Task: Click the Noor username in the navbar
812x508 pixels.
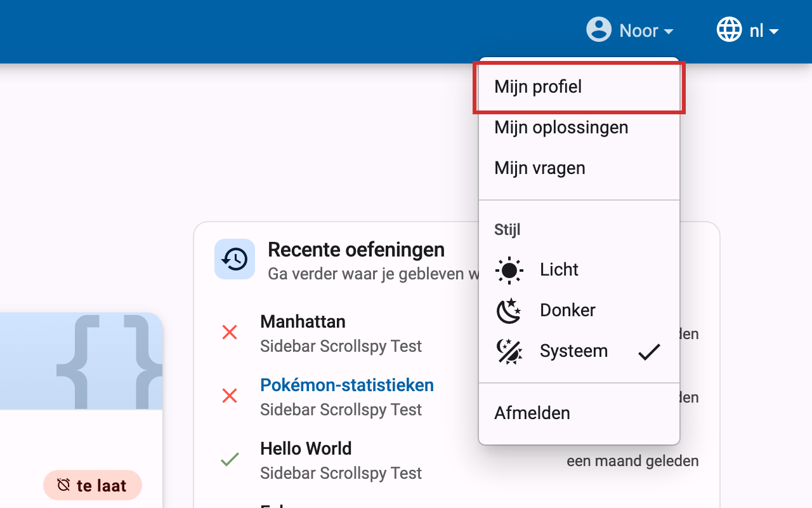Action: tap(639, 30)
